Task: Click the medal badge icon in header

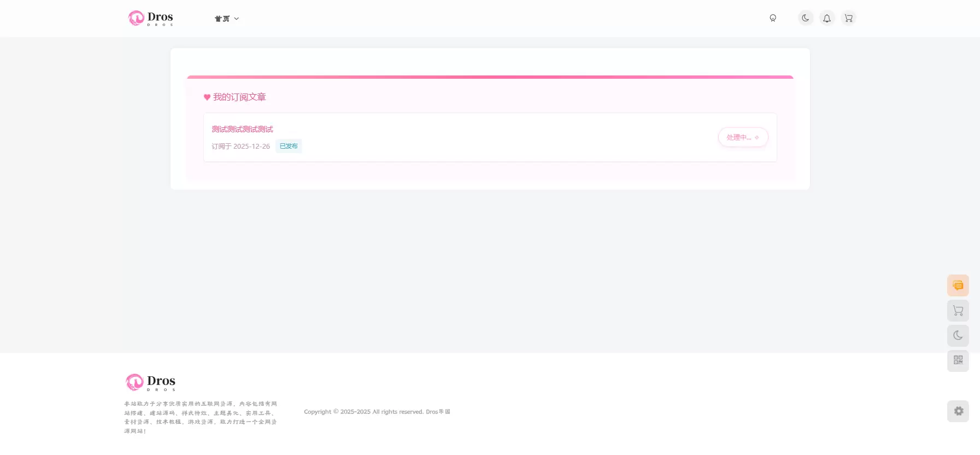Action: 773,18
